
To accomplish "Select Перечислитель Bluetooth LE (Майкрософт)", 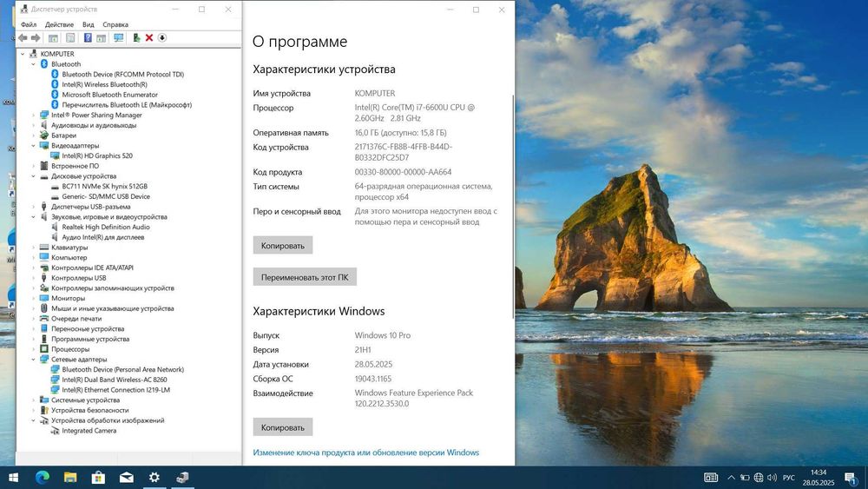I will click(x=127, y=105).
